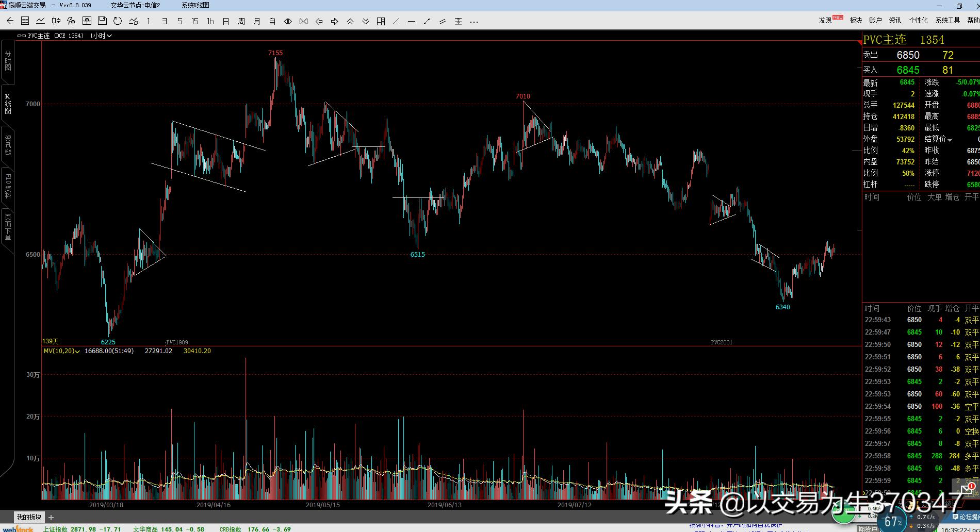Open the 账户 menu
Viewport: 980px width, 532px height.
(875, 20)
